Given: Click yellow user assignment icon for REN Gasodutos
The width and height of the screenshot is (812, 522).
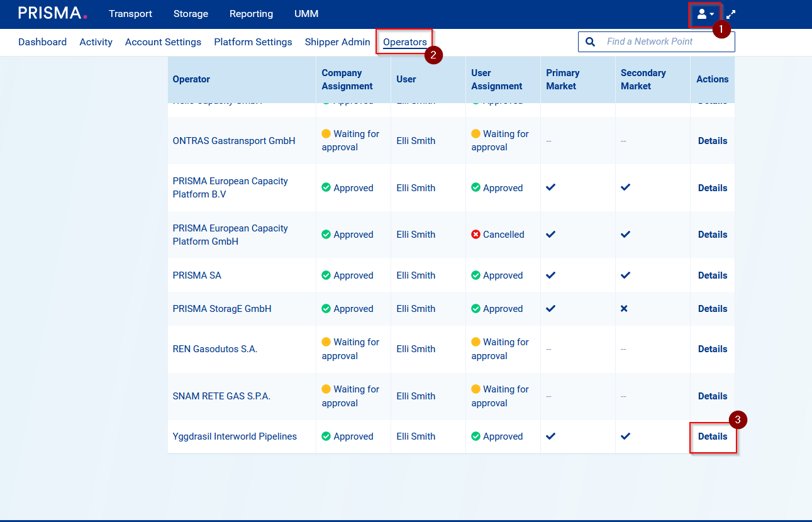Looking at the screenshot, I should (476, 342).
